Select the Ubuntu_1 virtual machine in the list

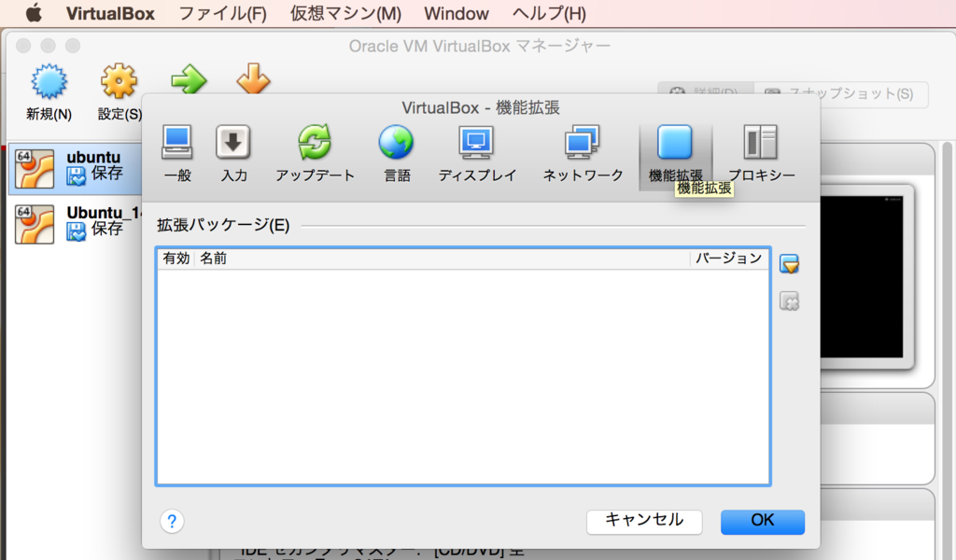click(75, 224)
